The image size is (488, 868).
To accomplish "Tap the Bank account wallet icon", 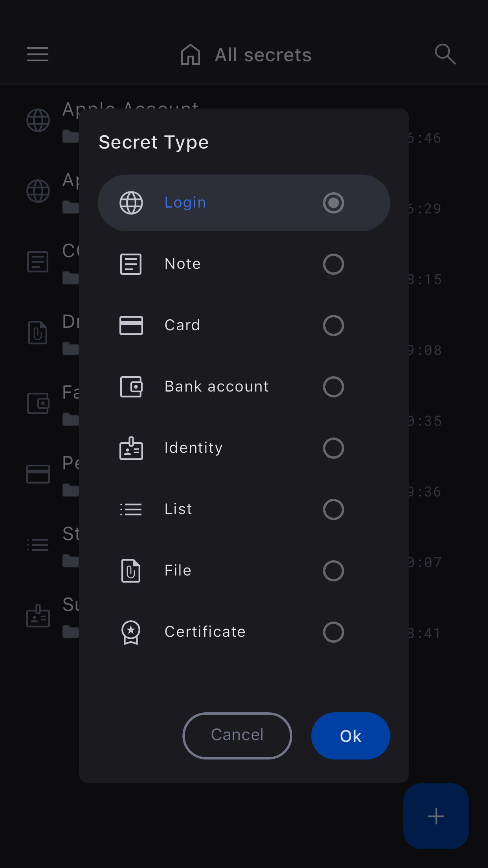I will (131, 387).
